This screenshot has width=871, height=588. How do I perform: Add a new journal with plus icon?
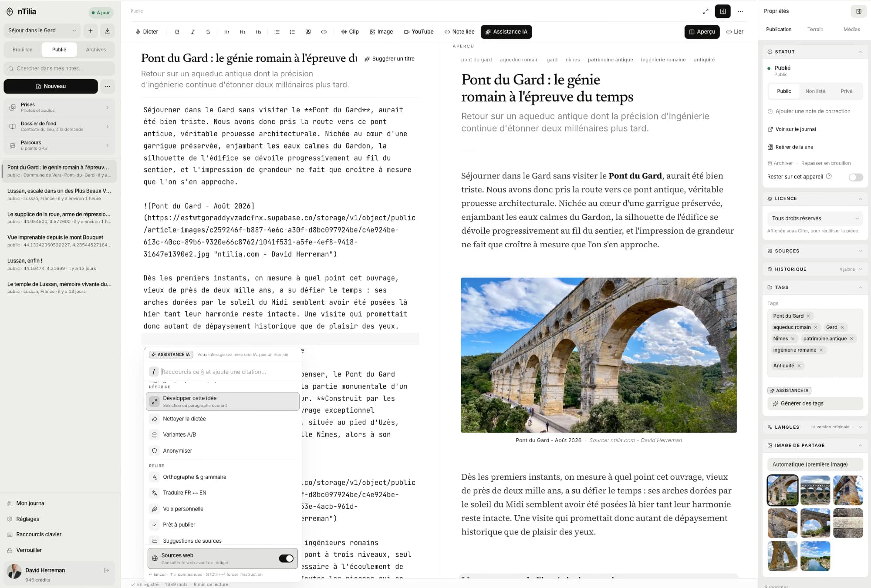(91, 30)
